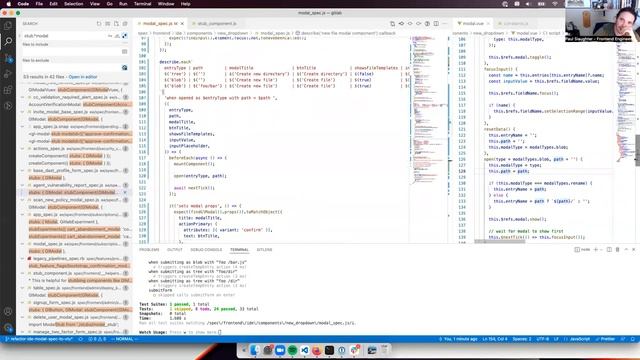Switch to the stub_component.js editor tab

pos(217,24)
